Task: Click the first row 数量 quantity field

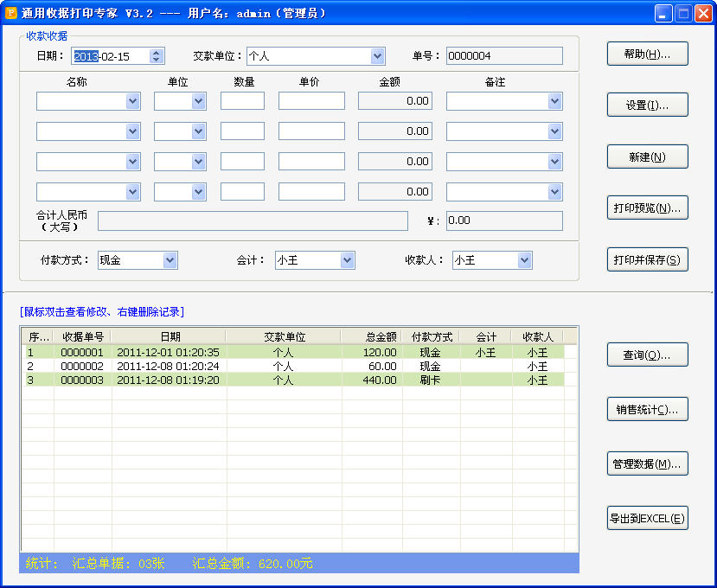Action: [242, 100]
